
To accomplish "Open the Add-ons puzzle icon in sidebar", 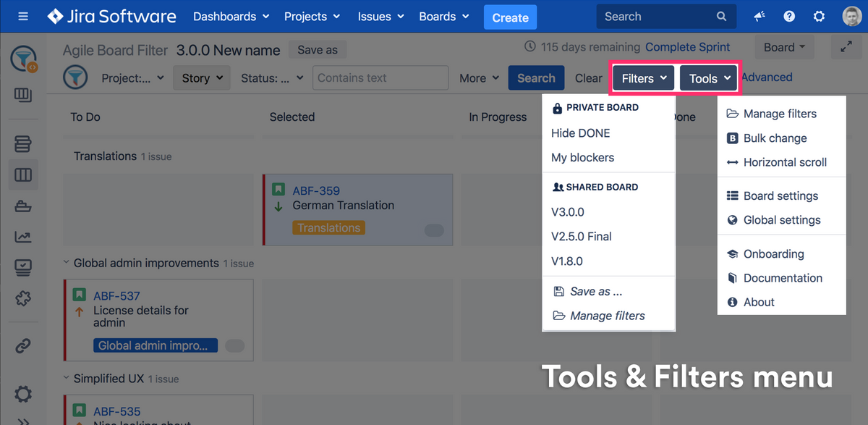I will (23, 298).
